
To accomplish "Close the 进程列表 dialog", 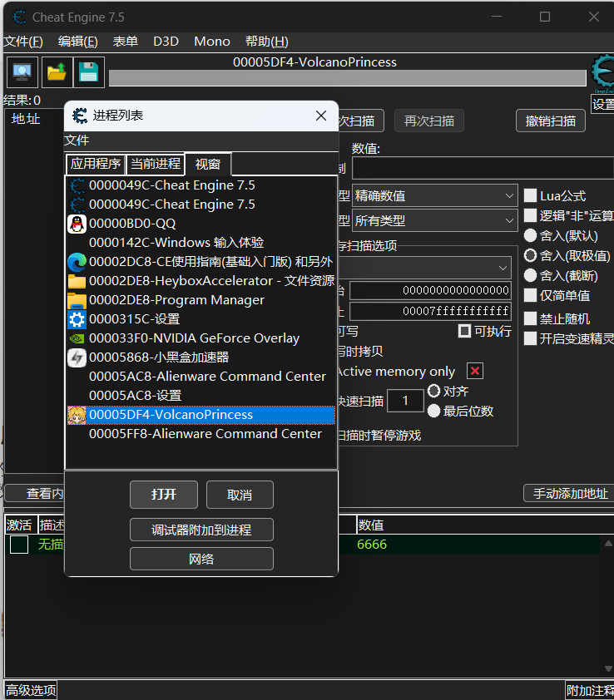I will click(321, 116).
